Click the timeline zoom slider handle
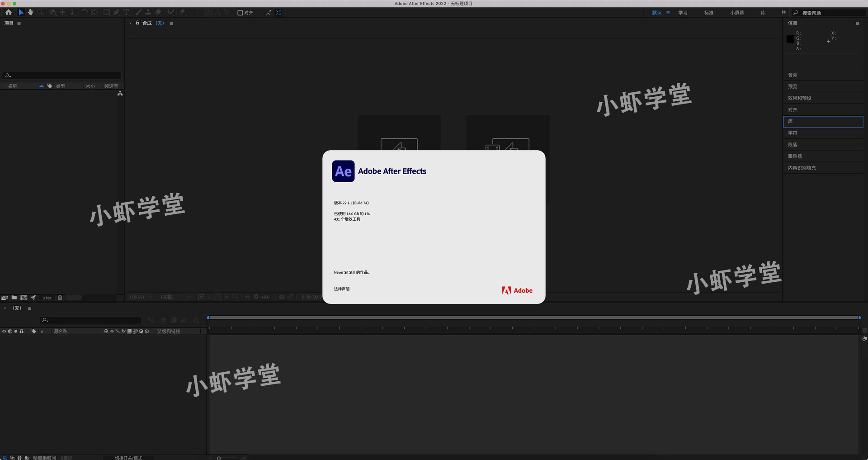This screenshot has height=460, width=868. click(219, 458)
